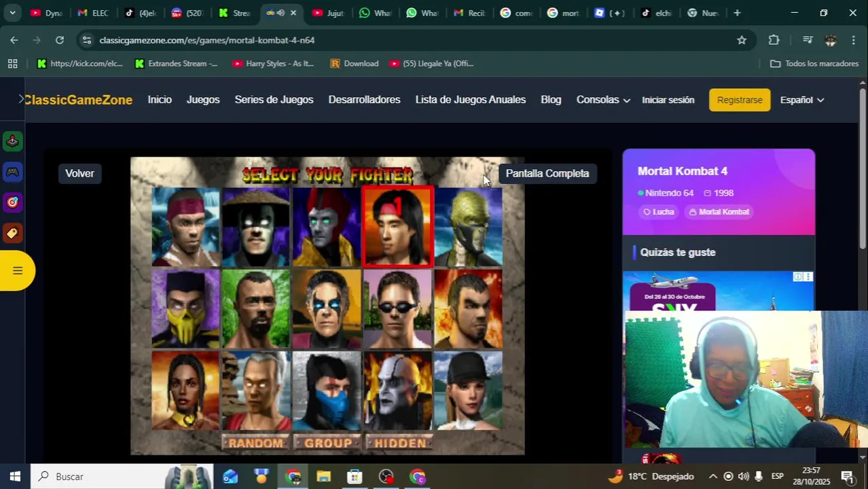Open the Todos los marcadores folder
Image resolution: width=868 pixels, height=489 pixels.
(x=814, y=63)
